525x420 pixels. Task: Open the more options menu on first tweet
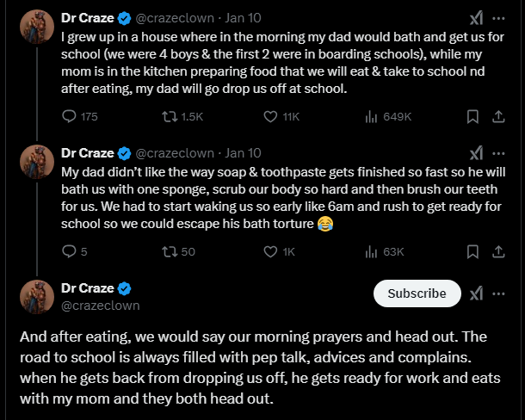tap(498, 18)
